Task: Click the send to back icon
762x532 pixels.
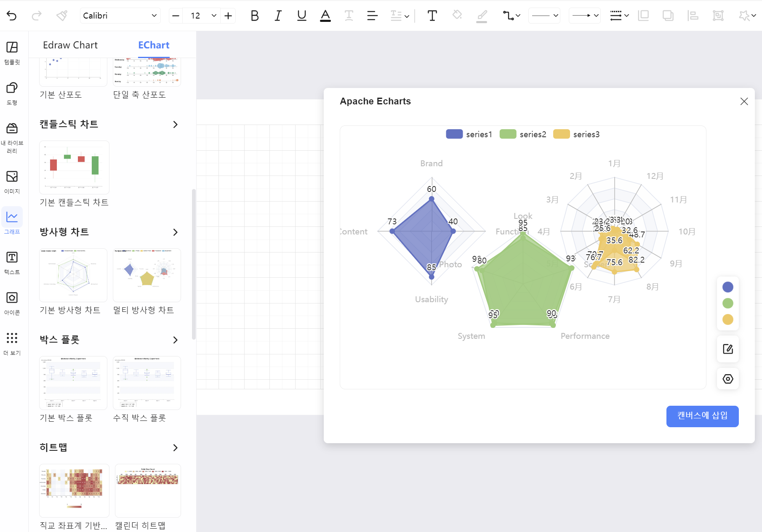Action: (x=668, y=16)
